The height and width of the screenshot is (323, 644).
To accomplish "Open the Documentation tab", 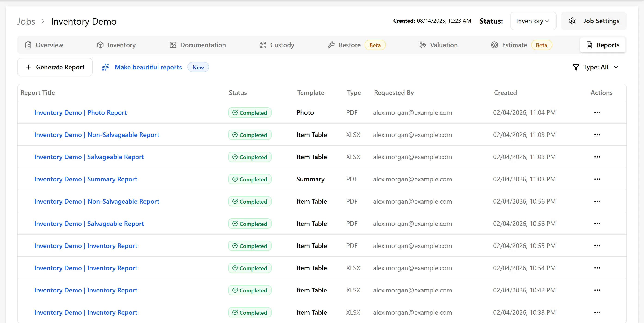I will tap(198, 45).
